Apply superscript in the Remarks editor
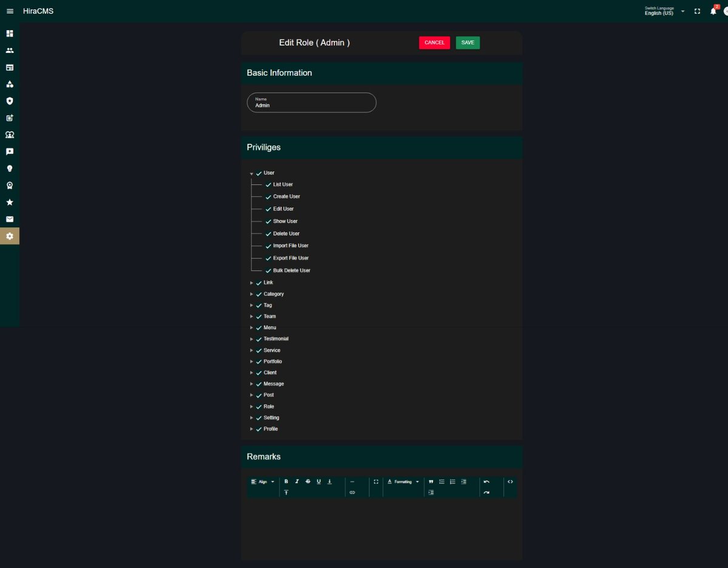Screen dimensions: 728x568 [286, 493]
